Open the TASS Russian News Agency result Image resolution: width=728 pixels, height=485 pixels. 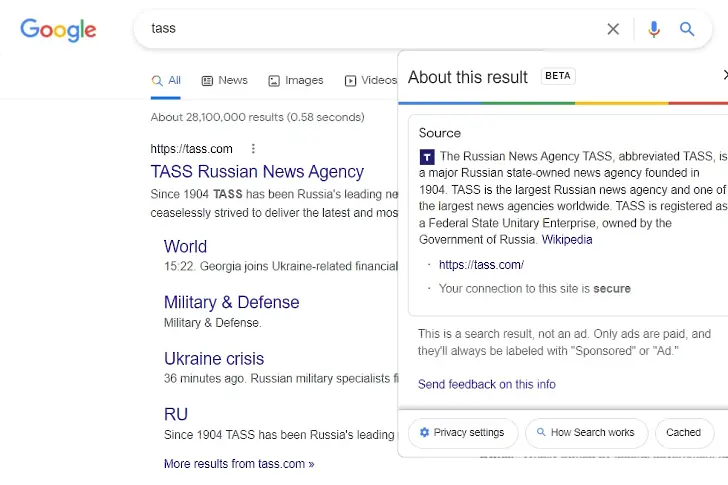pyautogui.click(x=257, y=172)
